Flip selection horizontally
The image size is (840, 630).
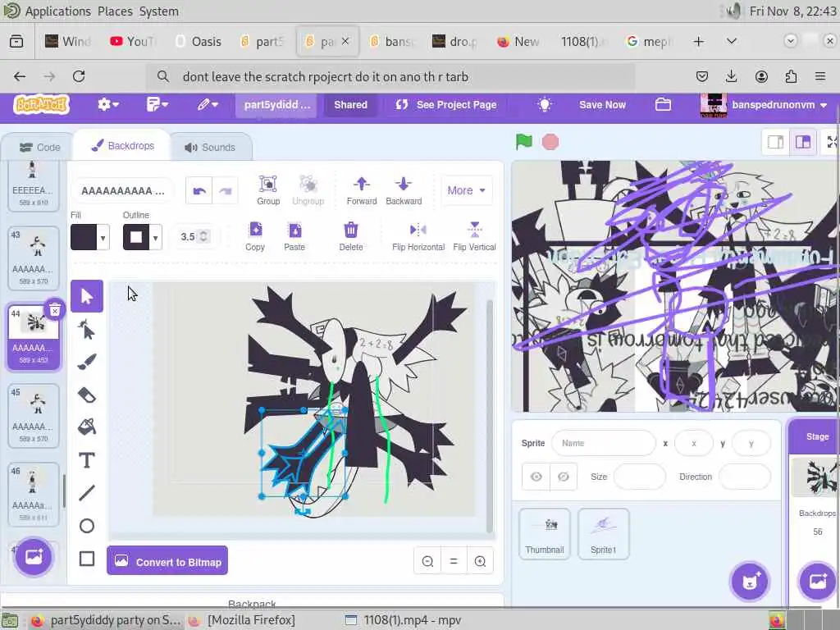(x=418, y=236)
